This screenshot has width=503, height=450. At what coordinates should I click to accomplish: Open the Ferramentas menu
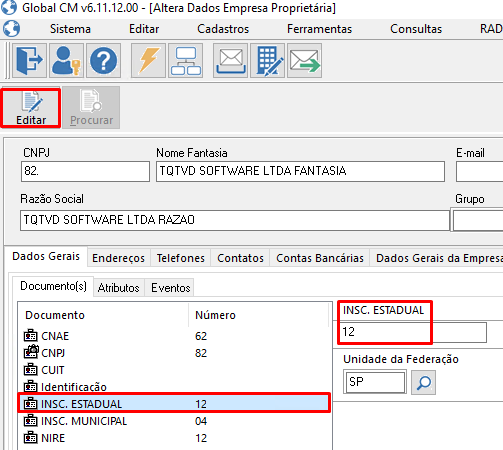pos(319,29)
